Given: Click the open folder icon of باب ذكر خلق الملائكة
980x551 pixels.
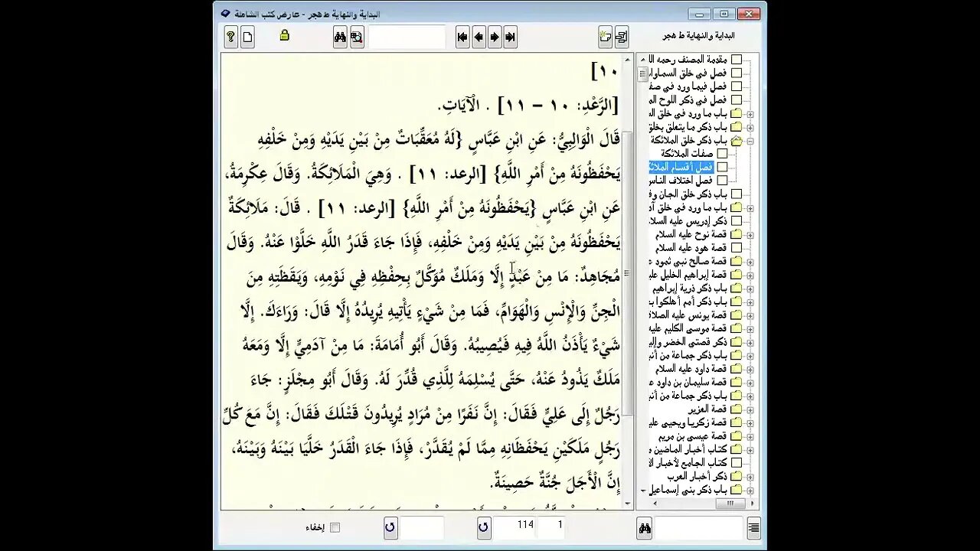Looking at the screenshot, I should click(737, 140).
